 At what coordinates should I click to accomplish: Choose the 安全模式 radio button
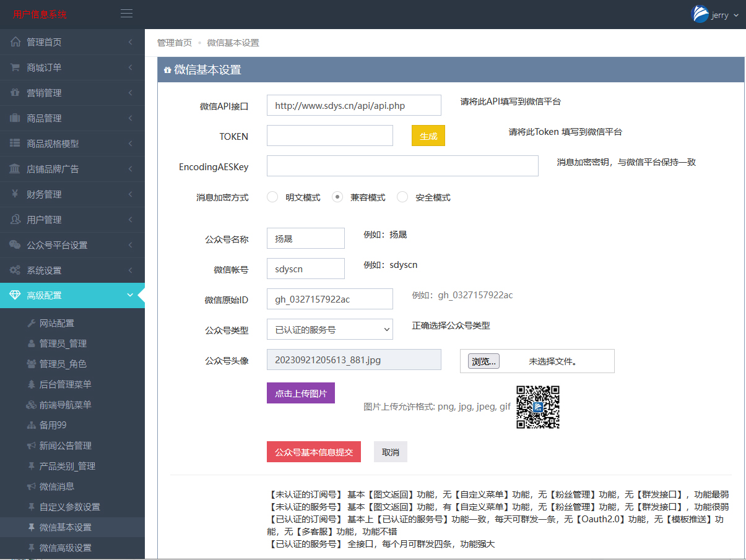(x=402, y=197)
